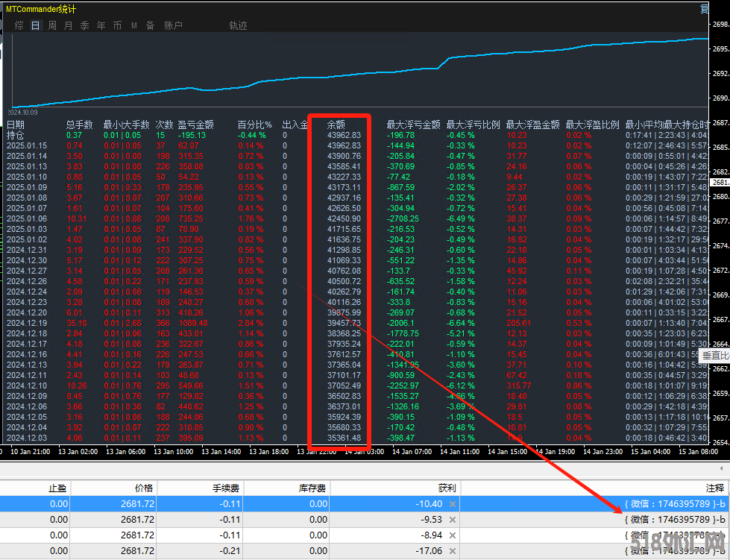Click the 最大浮亏比例 column header
Image resolution: width=730 pixels, height=560 pixels.
pyautogui.click(x=473, y=125)
